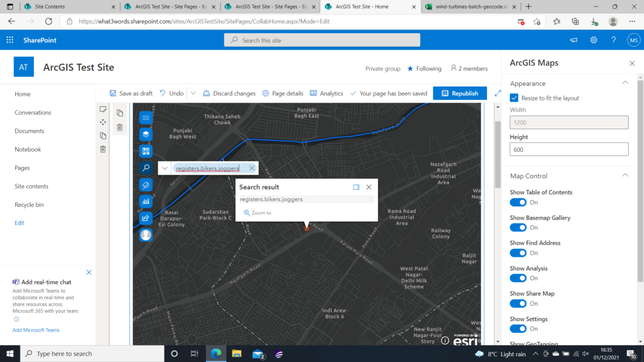Open the Mail app in taskbar
This screenshot has height=362, width=644.
pyautogui.click(x=258, y=353)
